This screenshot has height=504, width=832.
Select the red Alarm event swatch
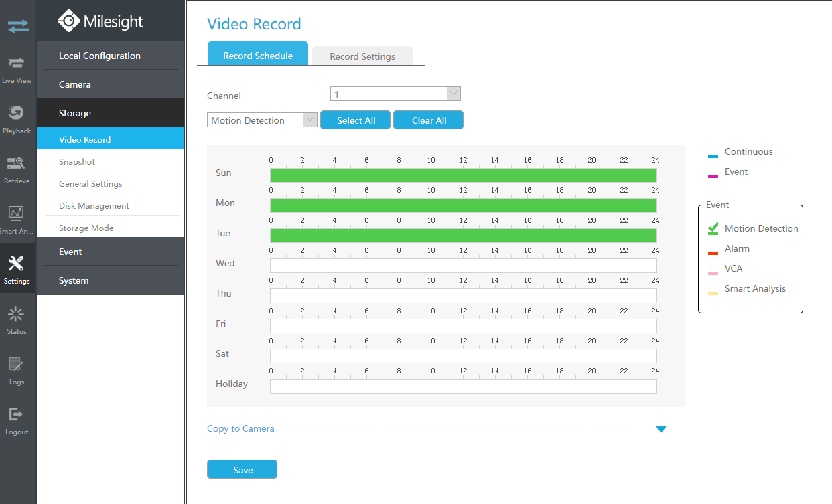713,252
